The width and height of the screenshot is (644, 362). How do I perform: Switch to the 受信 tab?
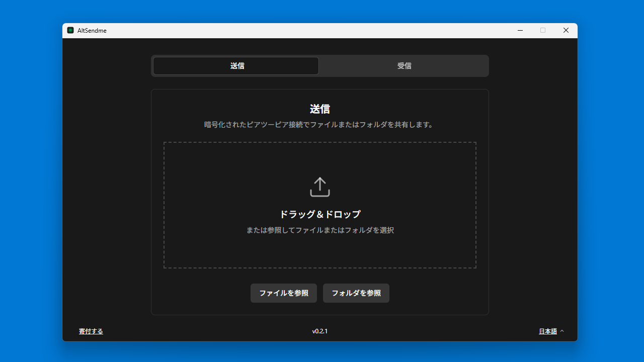click(404, 66)
